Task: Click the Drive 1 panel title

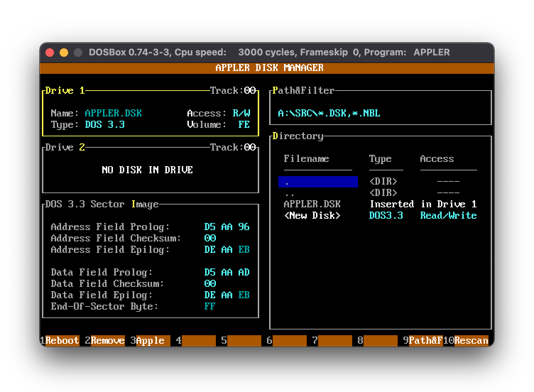Action: point(65,91)
